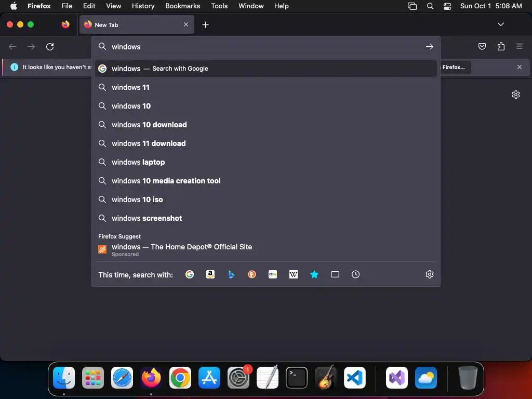Click the go arrow in the address bar
The width and height of the screenshot is (532, 399).
pyautogui.click(x=430, y=46)
